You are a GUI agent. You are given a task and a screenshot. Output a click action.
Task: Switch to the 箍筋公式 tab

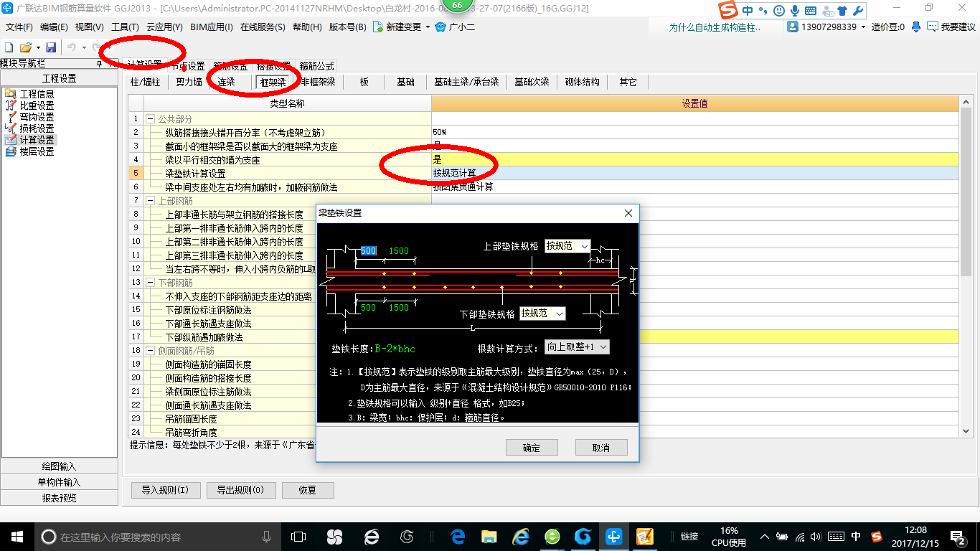pos(316,66)
